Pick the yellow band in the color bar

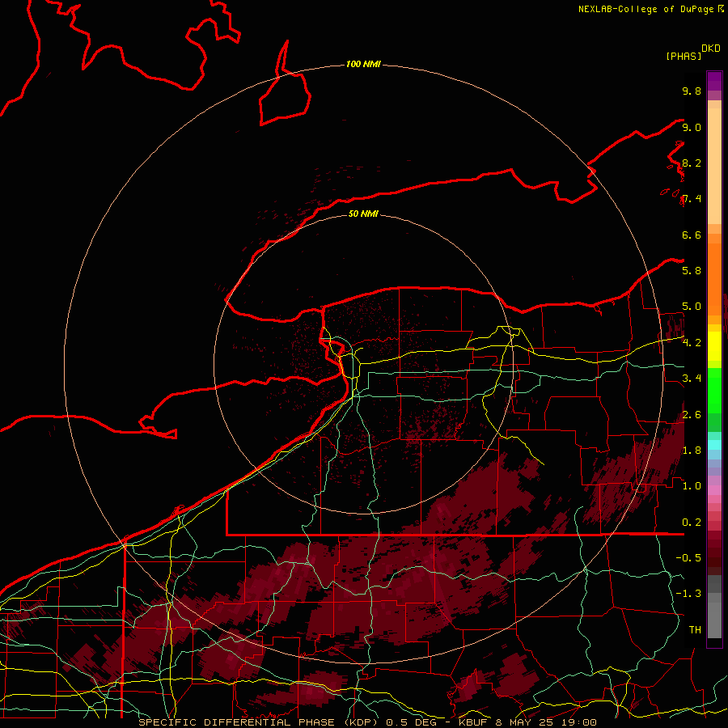click(x=714, y=346)
